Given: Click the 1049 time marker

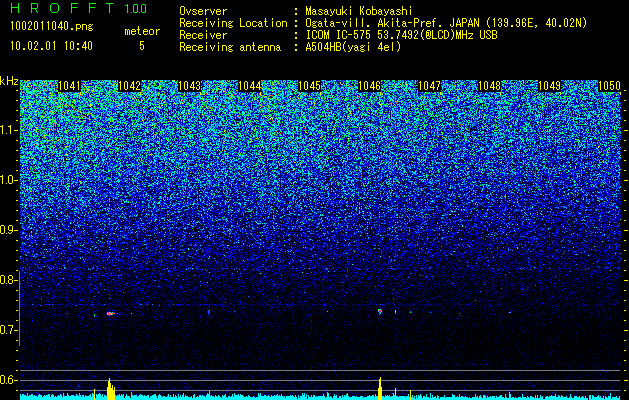Looking at the screenshot, I should point(550,86).
